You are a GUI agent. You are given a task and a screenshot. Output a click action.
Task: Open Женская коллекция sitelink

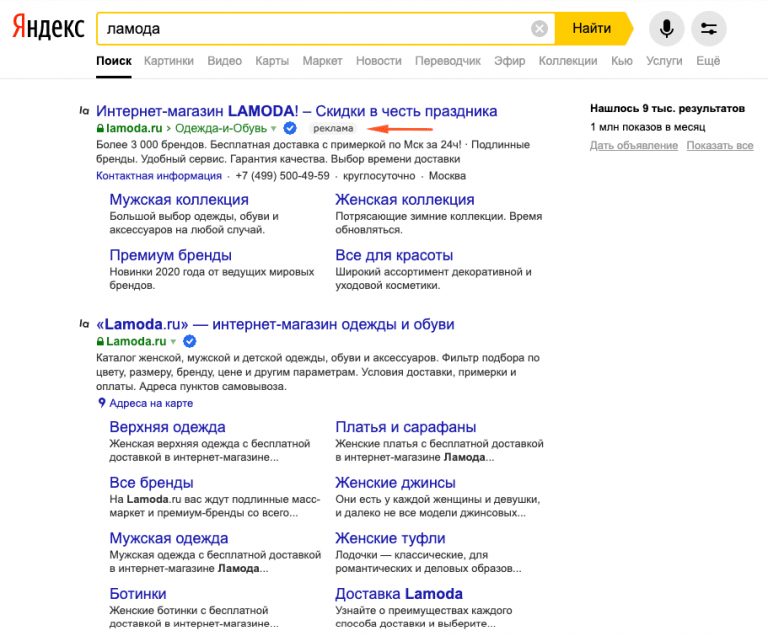pos(405,199)
